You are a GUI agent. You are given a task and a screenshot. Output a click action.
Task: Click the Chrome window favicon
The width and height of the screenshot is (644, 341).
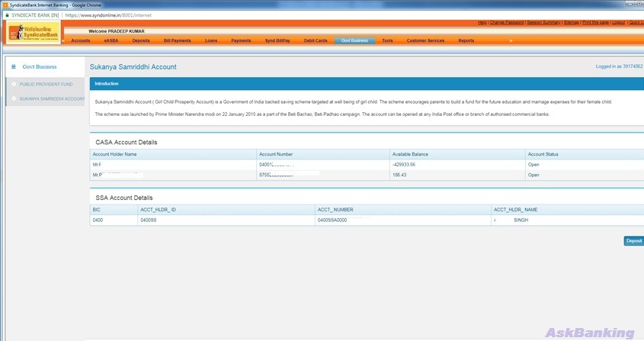(x=5, y=5)
